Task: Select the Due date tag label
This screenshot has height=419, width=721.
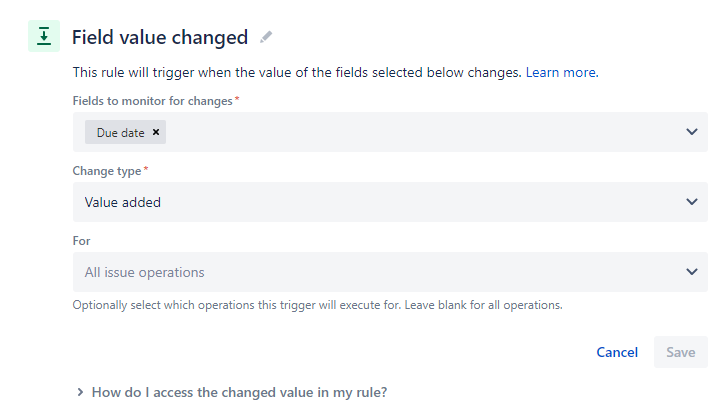Action: (120, 132)
